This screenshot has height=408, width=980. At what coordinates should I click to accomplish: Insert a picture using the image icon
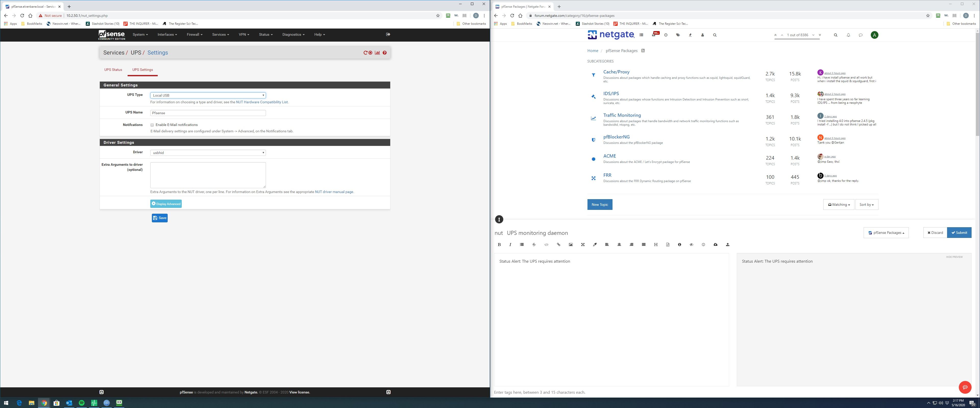[x=571, y=245]
